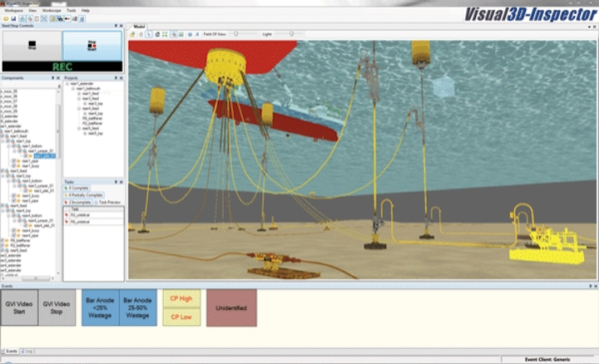Image resolution: width=599 pixels, height=364 pixels.
Task: Close the Components panel
Action: [x=58, y=78]
